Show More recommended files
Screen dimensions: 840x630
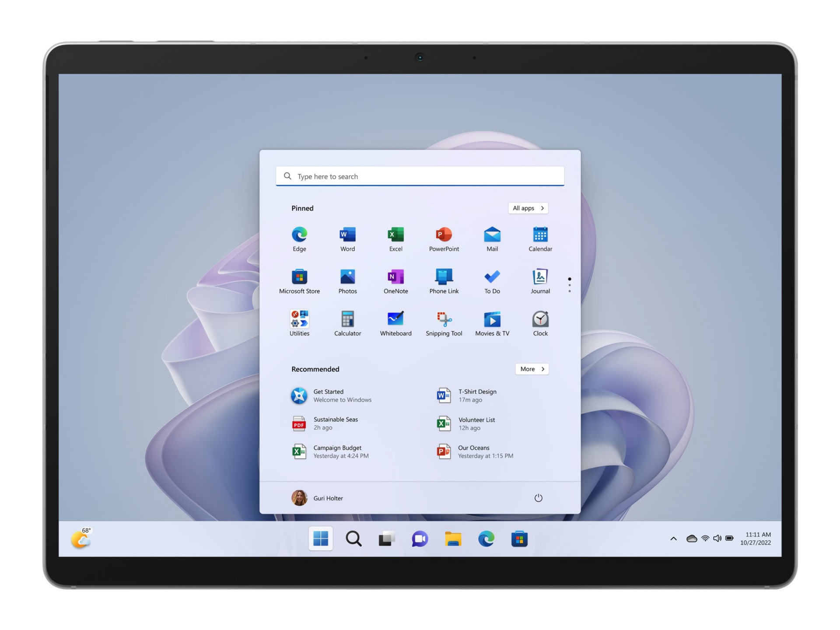tap(529, 369)
